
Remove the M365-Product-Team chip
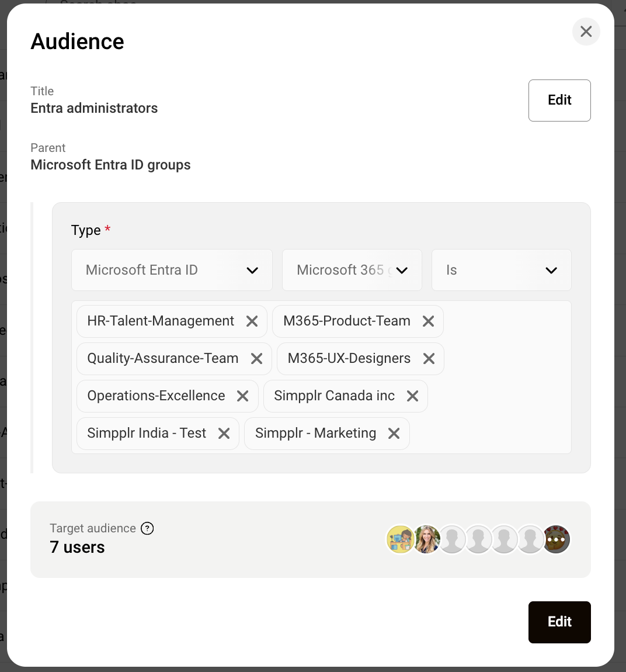coord(428,321)
